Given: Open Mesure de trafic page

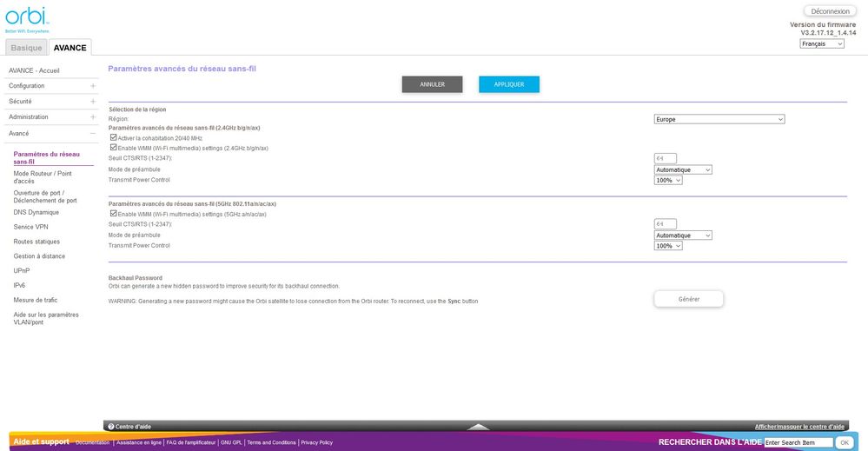Looking at the screenshot, I should coord(36,300).
